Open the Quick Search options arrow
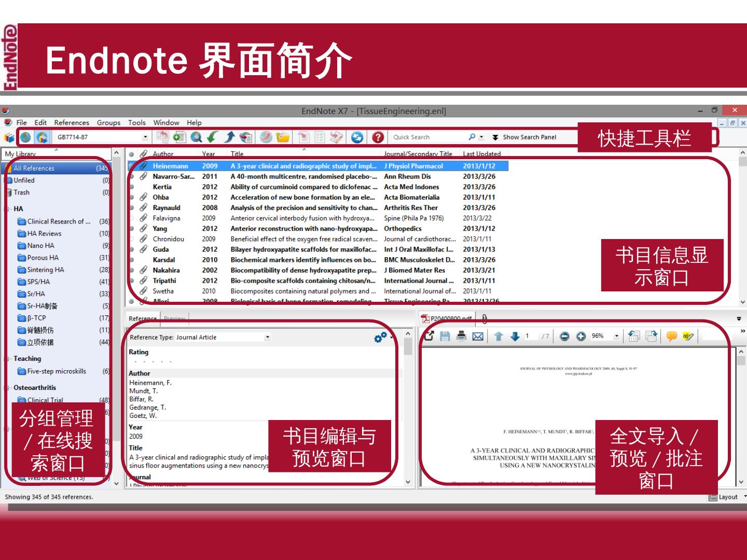 click(x=481, y=137)
